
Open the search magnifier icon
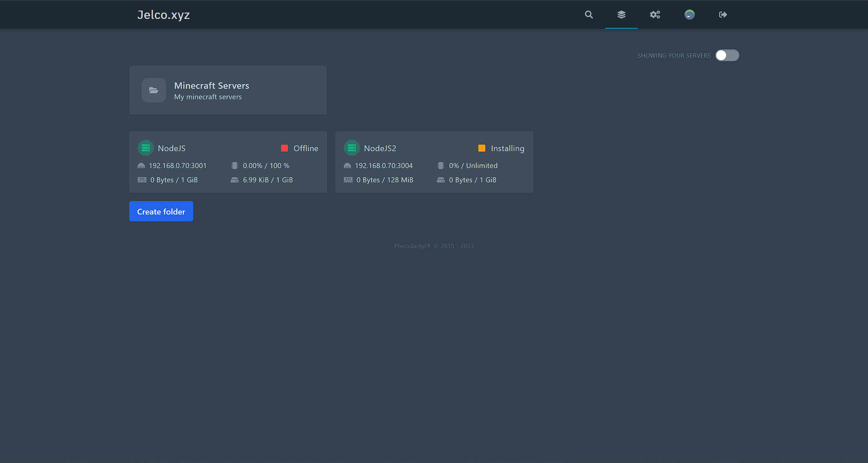pos(589,15)
